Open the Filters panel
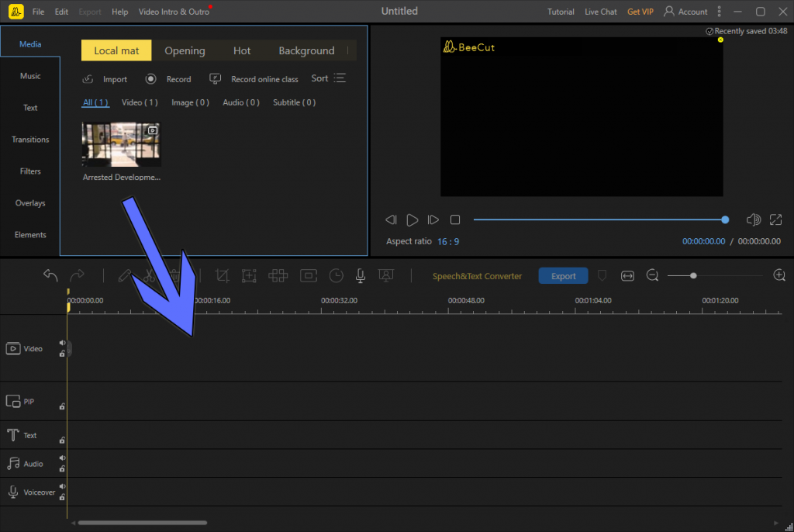 tap(30, 171)
